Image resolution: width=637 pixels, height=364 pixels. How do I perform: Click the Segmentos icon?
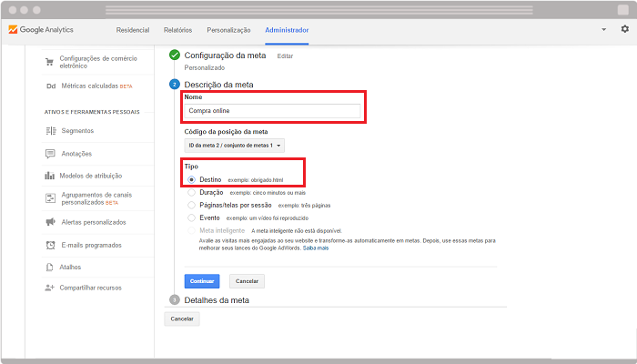pos(51,131)
